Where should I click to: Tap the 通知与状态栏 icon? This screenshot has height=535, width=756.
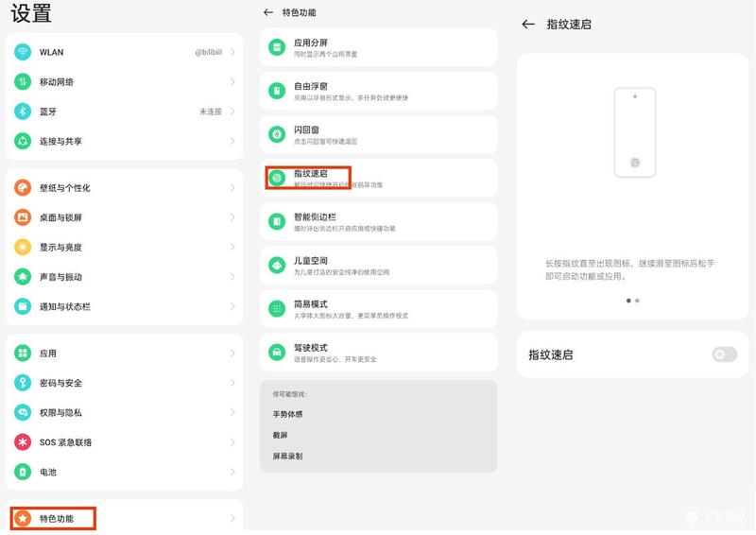[x=23, y=306]
